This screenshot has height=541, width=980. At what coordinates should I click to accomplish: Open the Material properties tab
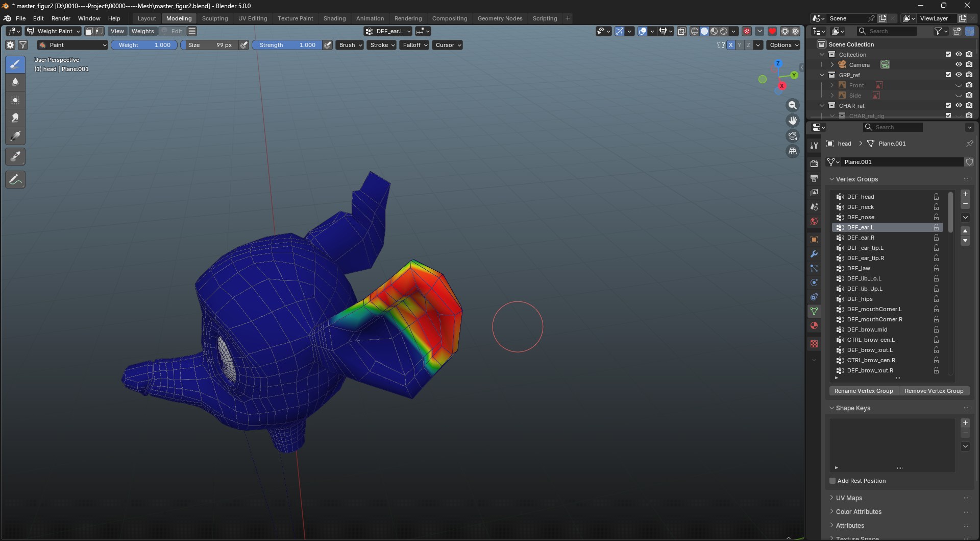coord(814,325)
